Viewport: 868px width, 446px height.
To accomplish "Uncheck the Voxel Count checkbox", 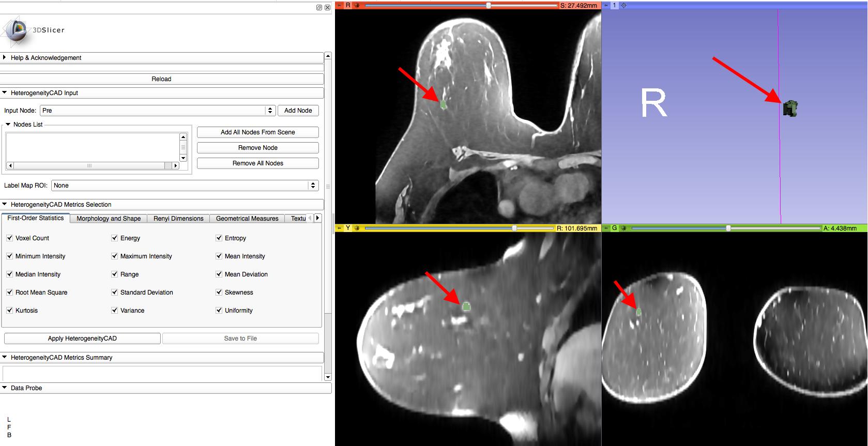I will (10, 238).
